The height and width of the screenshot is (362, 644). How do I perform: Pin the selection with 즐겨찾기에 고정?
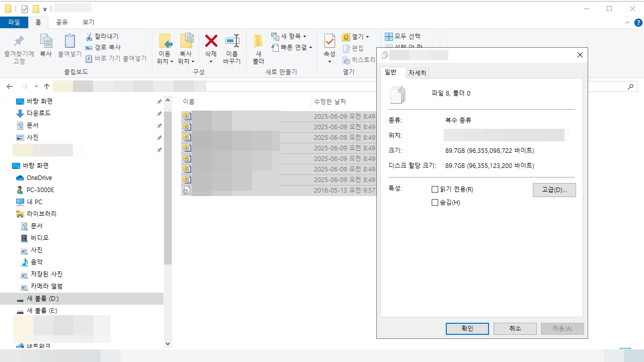19,49
